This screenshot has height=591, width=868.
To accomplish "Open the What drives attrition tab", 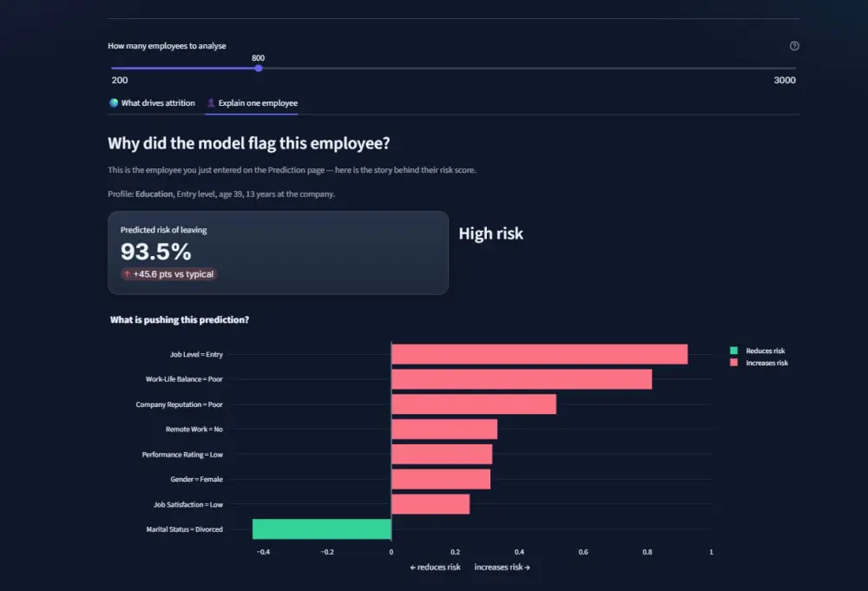I will pyautogui.click(x=152, y=103).
